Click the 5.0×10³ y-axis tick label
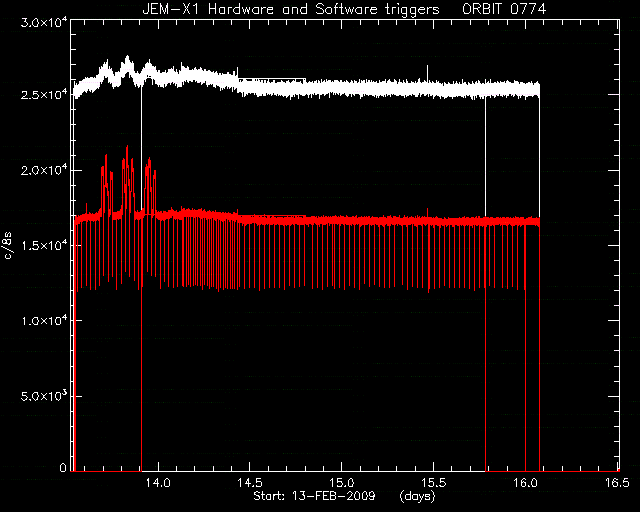 44,396
